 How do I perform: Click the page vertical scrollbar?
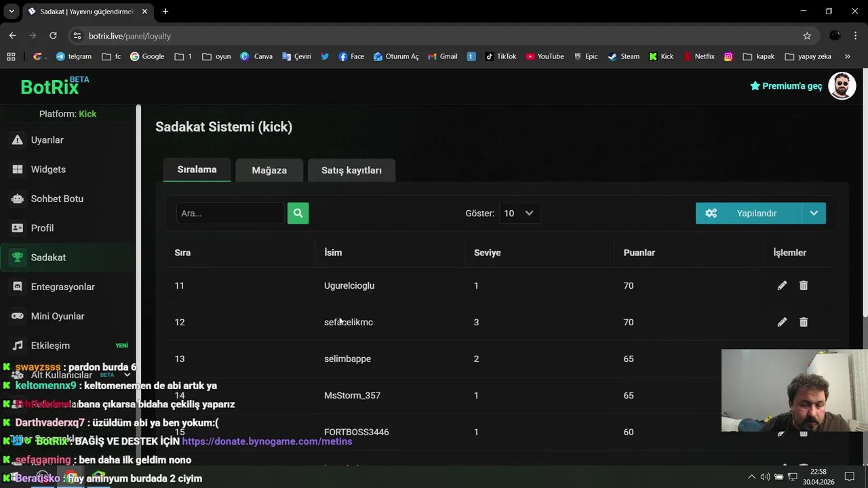(865, 203)
